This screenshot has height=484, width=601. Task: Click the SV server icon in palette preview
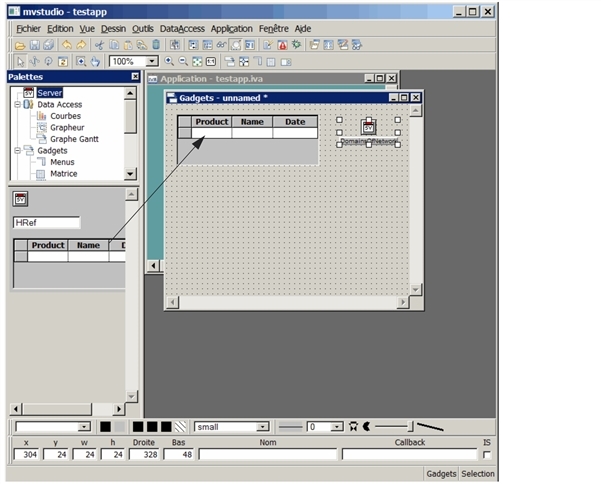click(x=20, y=199)
